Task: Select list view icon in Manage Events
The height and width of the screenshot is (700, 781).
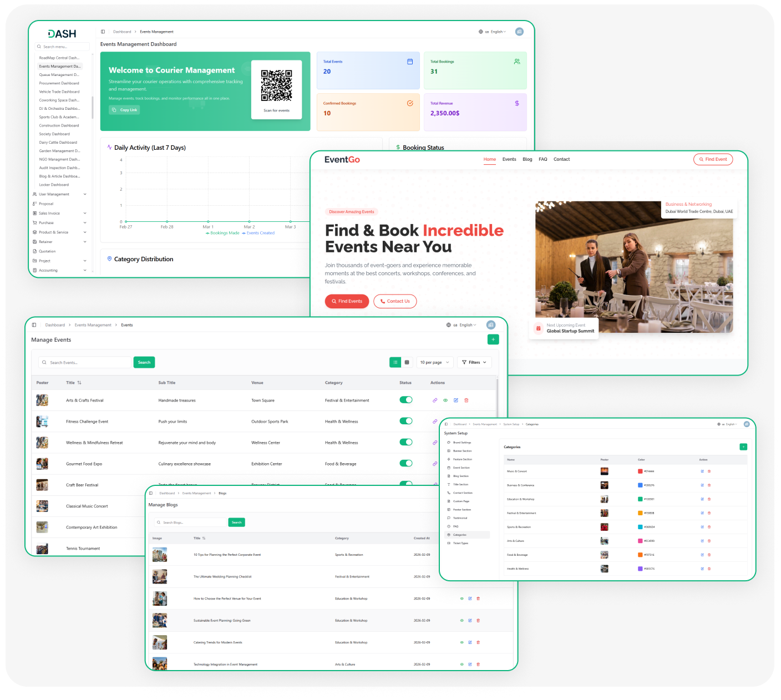Action: (395, 362)
